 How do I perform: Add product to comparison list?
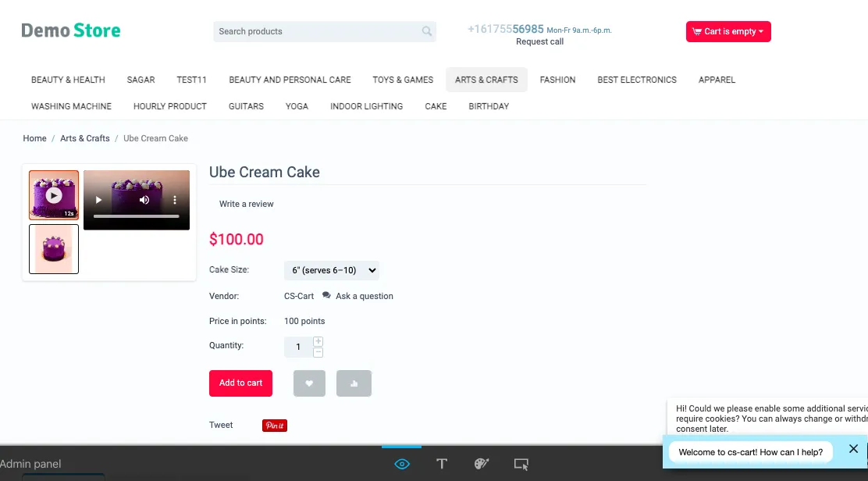point(354,383)
